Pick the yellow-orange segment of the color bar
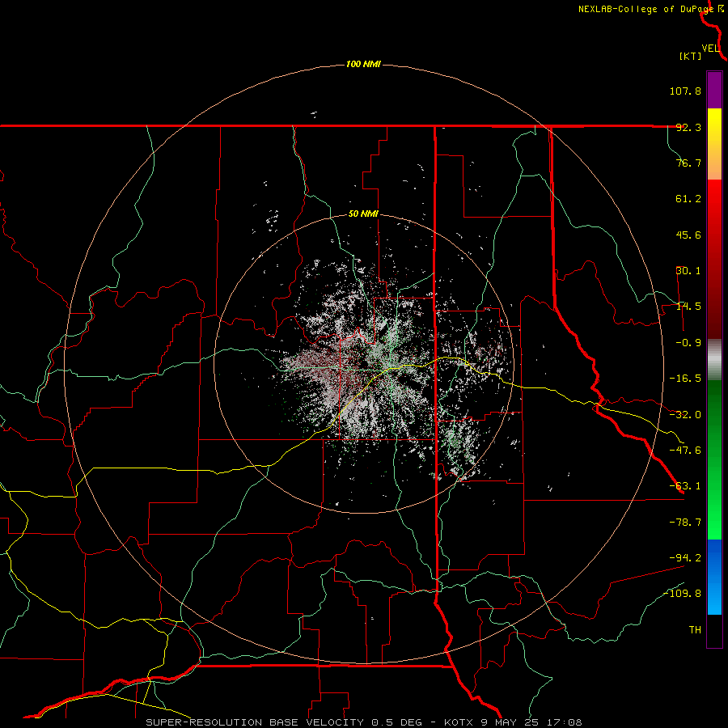The width and height of the screenshot is (728, 728). (714, 144)
